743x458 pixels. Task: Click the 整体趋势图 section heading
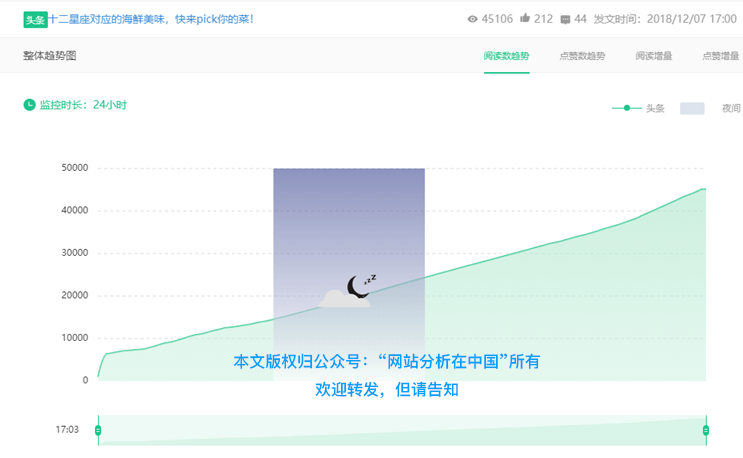50,56
